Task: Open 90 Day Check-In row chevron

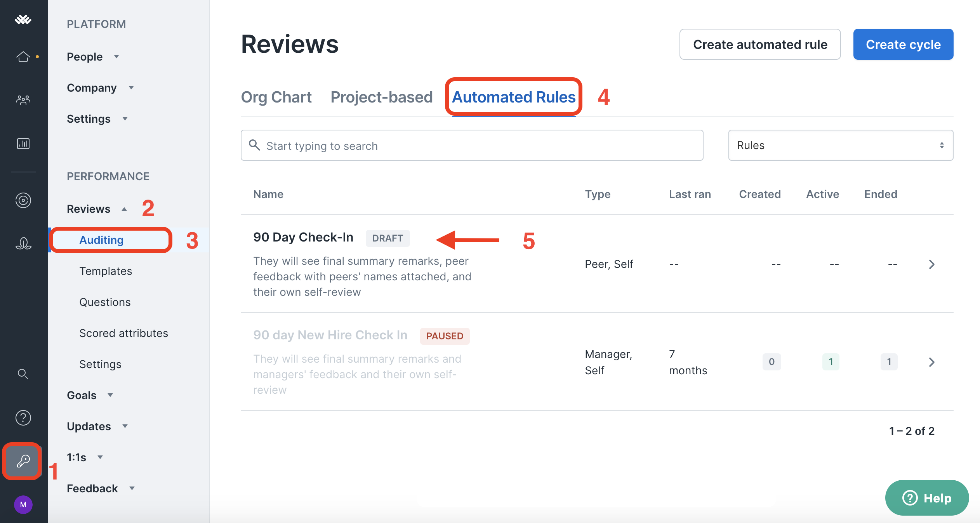Action: click(932, 264)
